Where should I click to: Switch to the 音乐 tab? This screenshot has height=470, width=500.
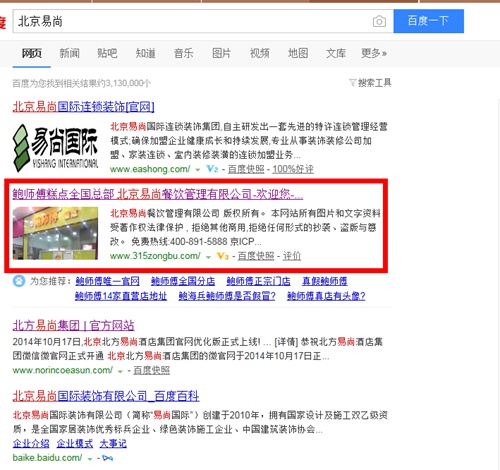coord(183,53)
